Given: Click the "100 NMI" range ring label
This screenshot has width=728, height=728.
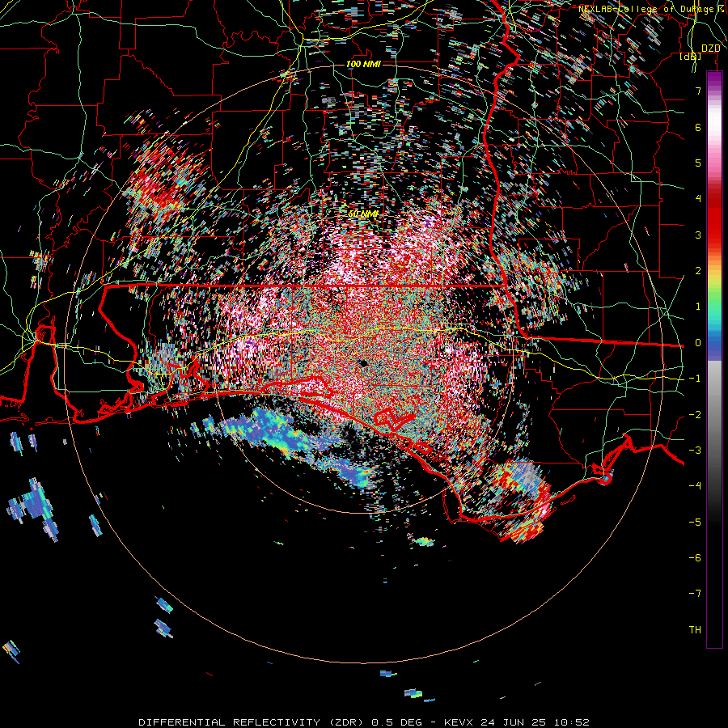Looking at the screenshot, I should pyautogui.click(x=363, y=64).
